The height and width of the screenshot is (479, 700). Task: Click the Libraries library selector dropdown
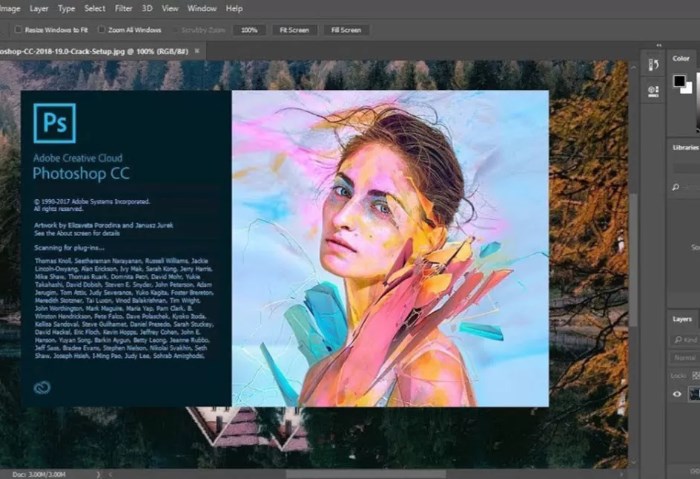687,168
